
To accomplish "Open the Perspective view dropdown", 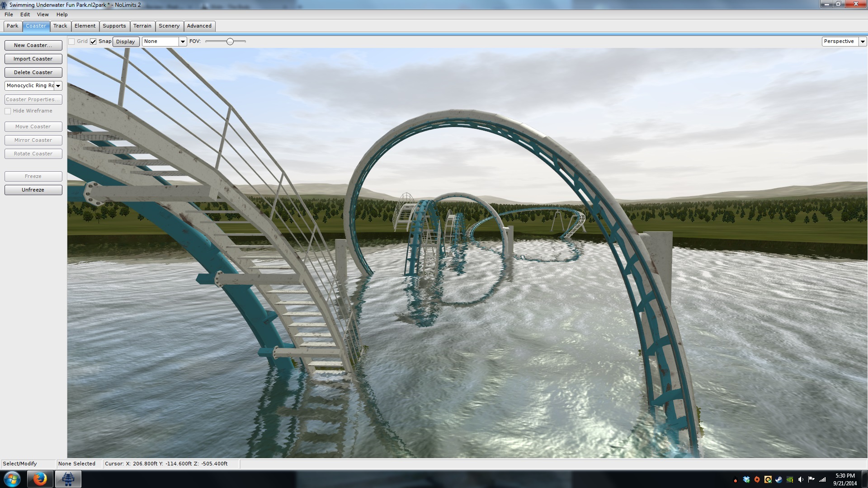I will [x=863, y=42].
